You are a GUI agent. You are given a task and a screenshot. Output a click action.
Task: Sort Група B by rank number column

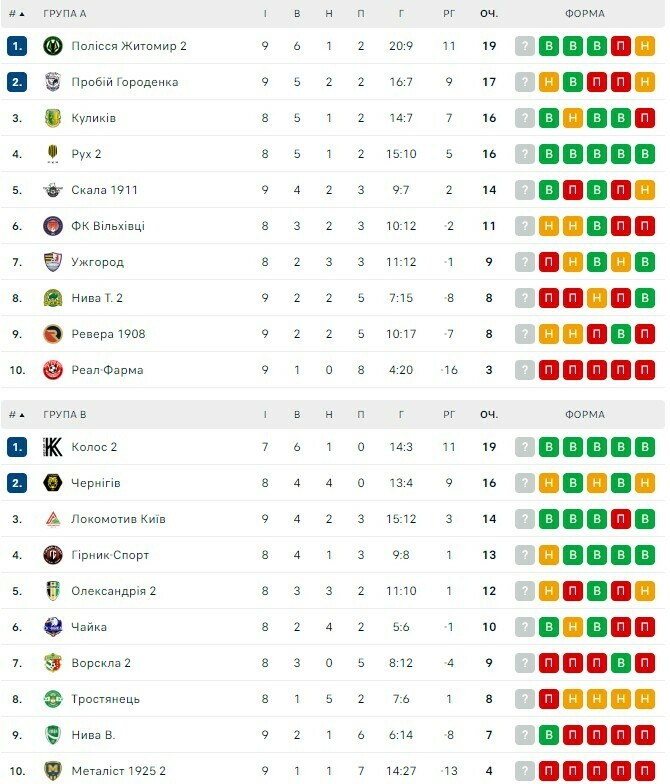click(17, 414)
